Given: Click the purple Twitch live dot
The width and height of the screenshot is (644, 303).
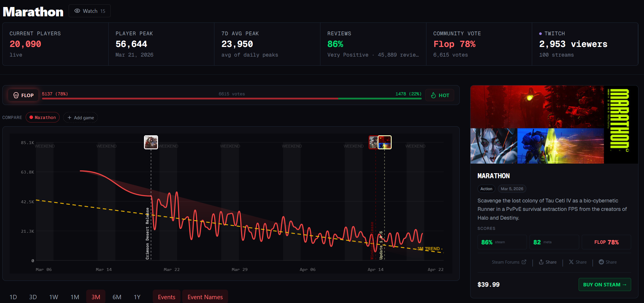Looking at the screenshot, I should point(541,34).
